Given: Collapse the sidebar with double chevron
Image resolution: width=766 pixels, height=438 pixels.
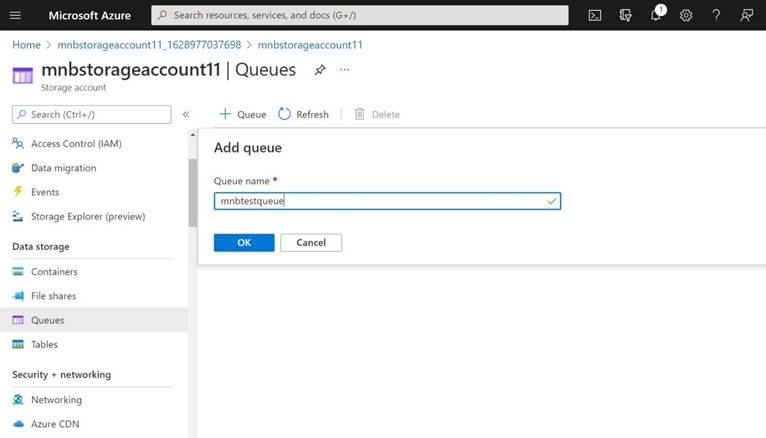Looking at the screenshot, I should point(186,115).
